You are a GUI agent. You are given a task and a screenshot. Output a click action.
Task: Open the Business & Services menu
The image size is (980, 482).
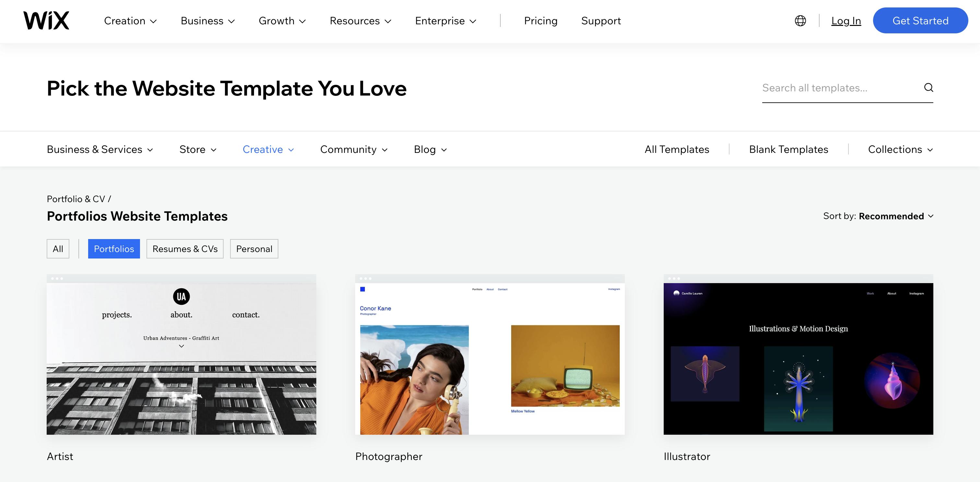pyautogui.click(x=100, y=149)
